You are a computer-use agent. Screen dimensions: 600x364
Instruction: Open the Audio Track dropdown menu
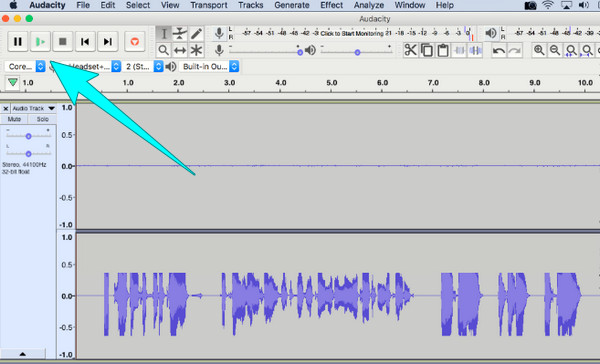tap(33, 108)
